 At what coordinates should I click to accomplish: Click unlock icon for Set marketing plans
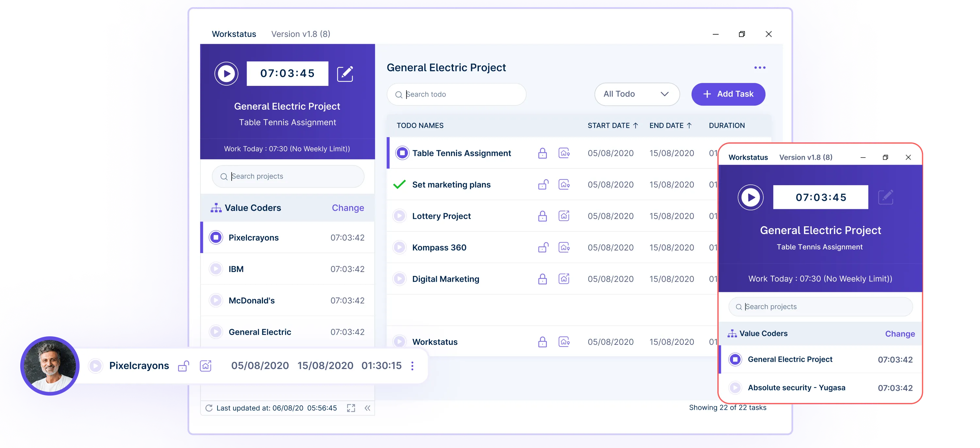(543, 184)
